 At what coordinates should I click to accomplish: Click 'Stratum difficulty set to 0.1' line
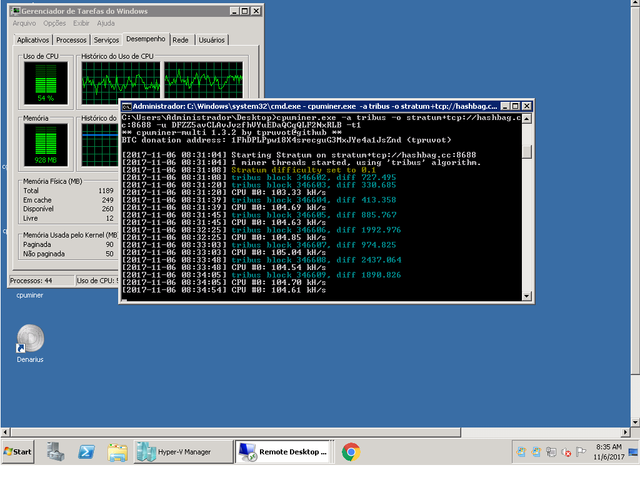click(304, 170)
